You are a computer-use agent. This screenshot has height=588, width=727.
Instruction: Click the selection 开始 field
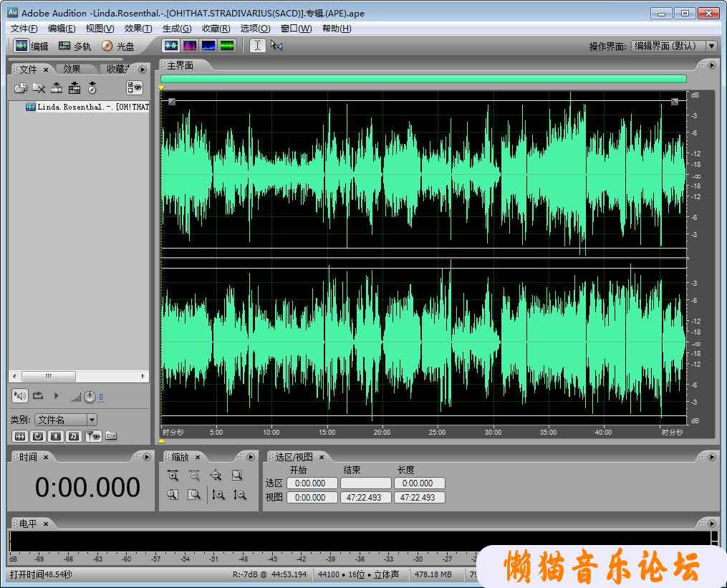tap(312, 483)
